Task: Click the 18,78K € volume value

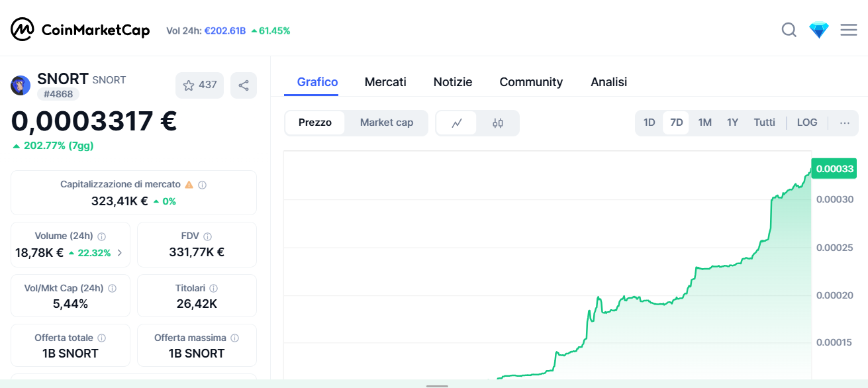Action: [x=40, y=253]
